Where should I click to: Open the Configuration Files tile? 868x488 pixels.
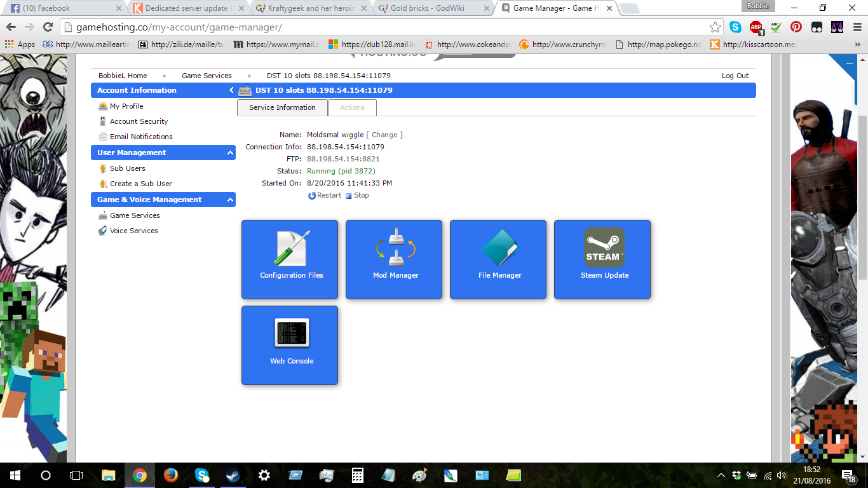[290, 259]
